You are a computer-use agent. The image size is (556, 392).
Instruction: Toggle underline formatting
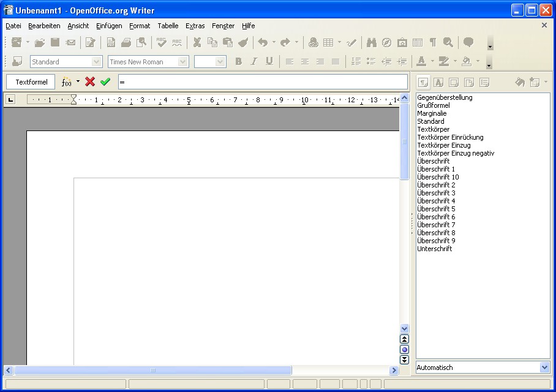pos(269,61)
